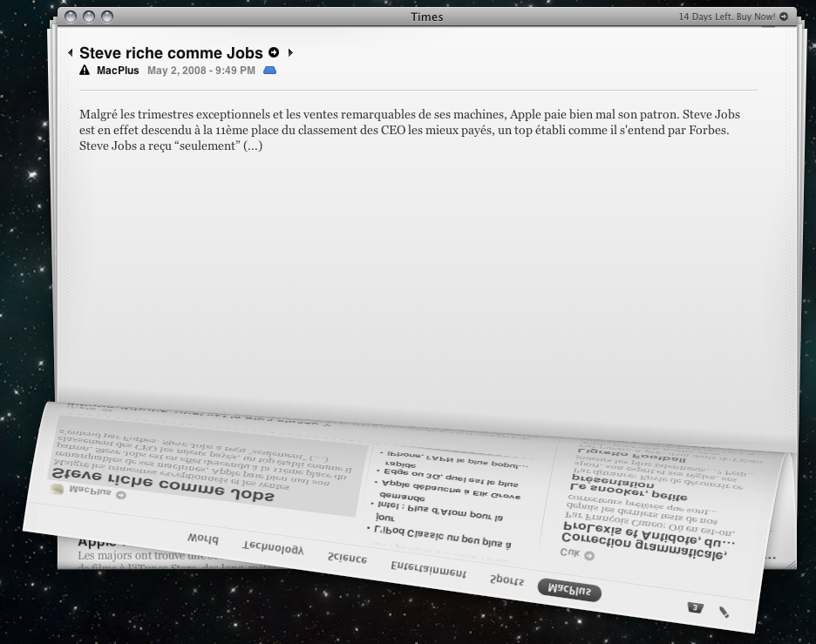Screen dimensions: 816x644
Task: Minimize the Times window
Action: [89, 17]
